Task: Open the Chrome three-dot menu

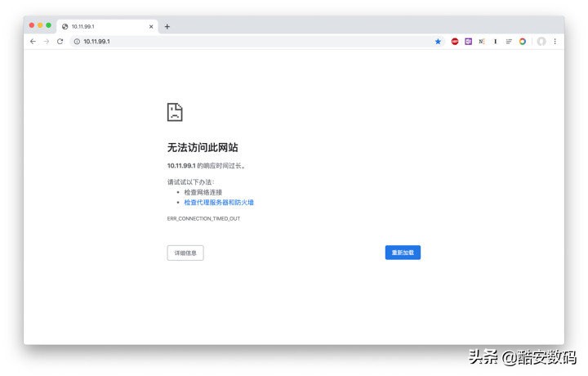Action: [x=555, y=41]
